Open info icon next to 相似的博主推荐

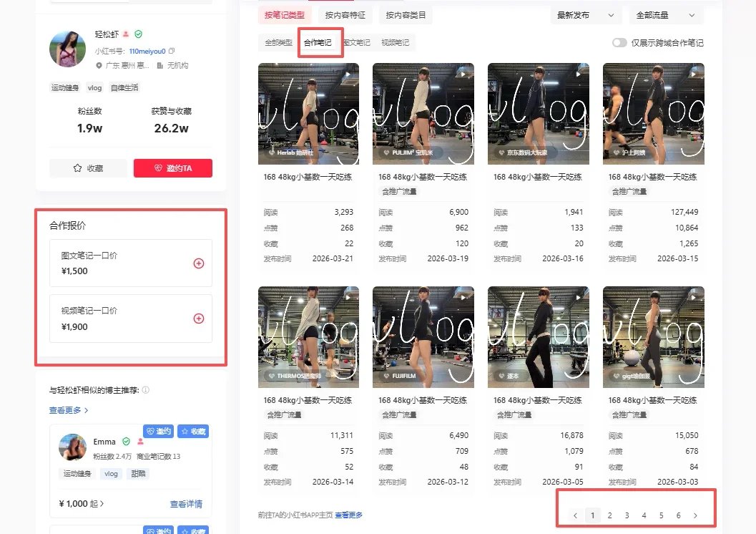point(146,390)
